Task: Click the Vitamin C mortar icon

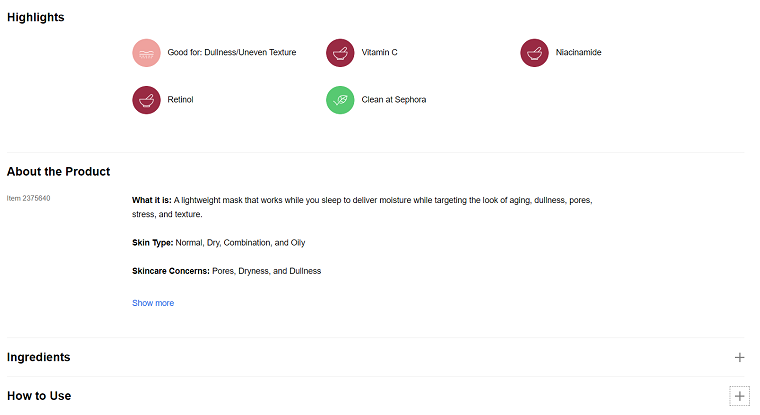Action: pos(340,52)
